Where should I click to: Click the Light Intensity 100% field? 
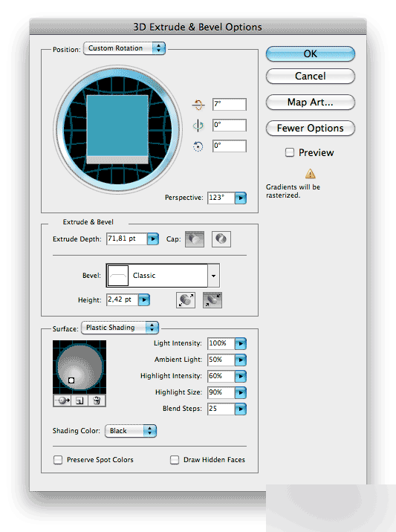pos(221,344)
